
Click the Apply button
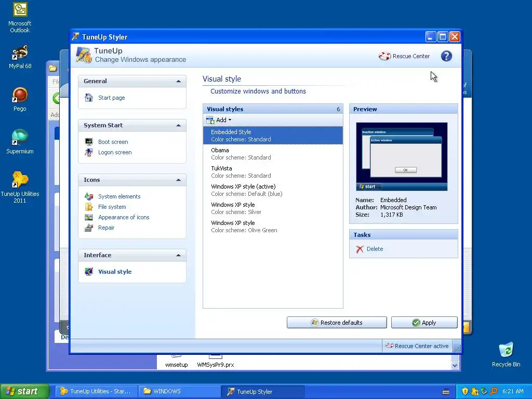pyautogui.click(x=424, y=322)
